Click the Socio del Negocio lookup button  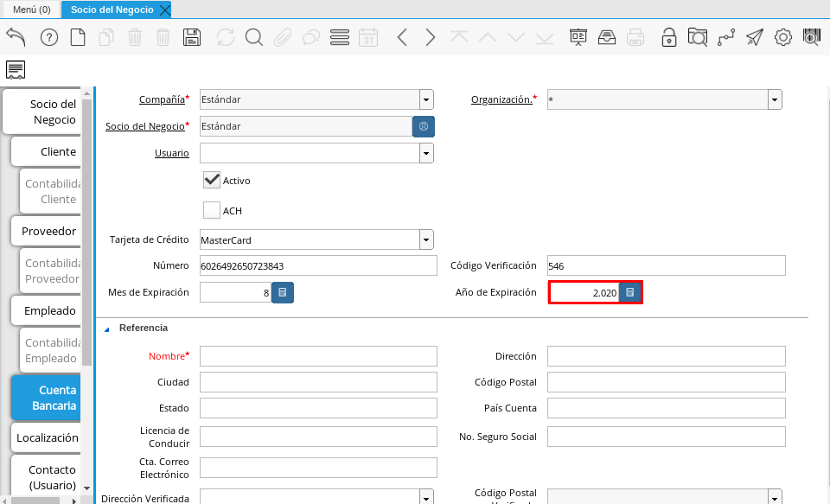424,126
